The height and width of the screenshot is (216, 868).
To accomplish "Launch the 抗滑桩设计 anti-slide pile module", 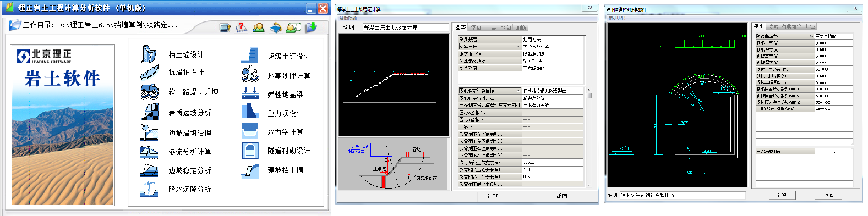I will click(186, 72).
